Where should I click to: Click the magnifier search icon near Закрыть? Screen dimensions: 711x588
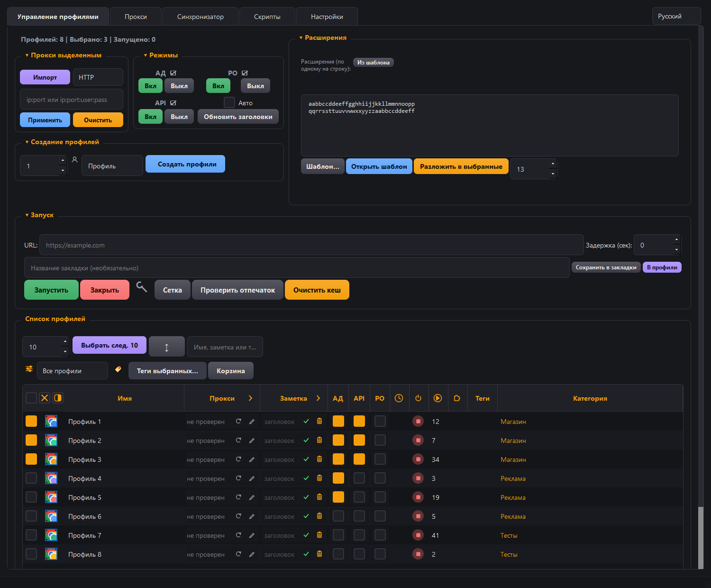pyautogui.click(x=141, y=286)
